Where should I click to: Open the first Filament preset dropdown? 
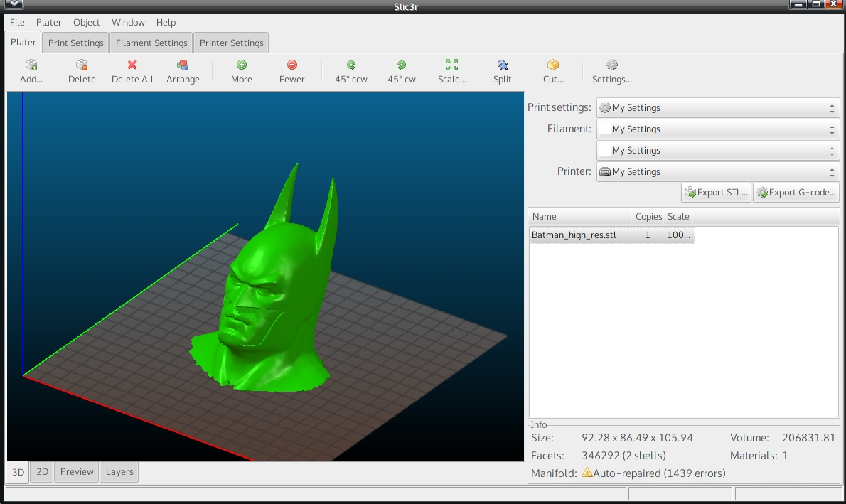point(717,129)
